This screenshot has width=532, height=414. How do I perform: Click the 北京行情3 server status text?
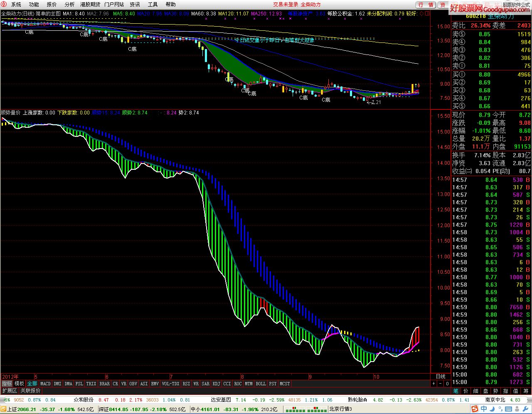pyautogui.click(x=340, y=409)
